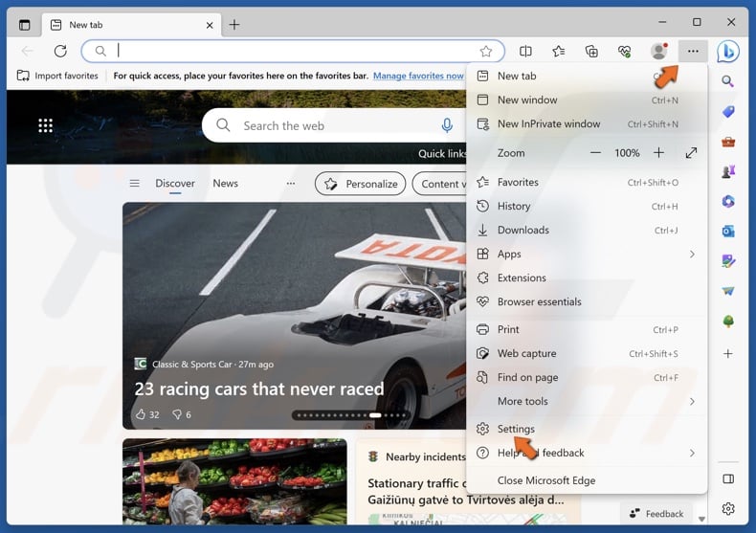Screen dimensions: 756x533
Task: Switch to the News feed tab
Action: [x=225, y=184]
